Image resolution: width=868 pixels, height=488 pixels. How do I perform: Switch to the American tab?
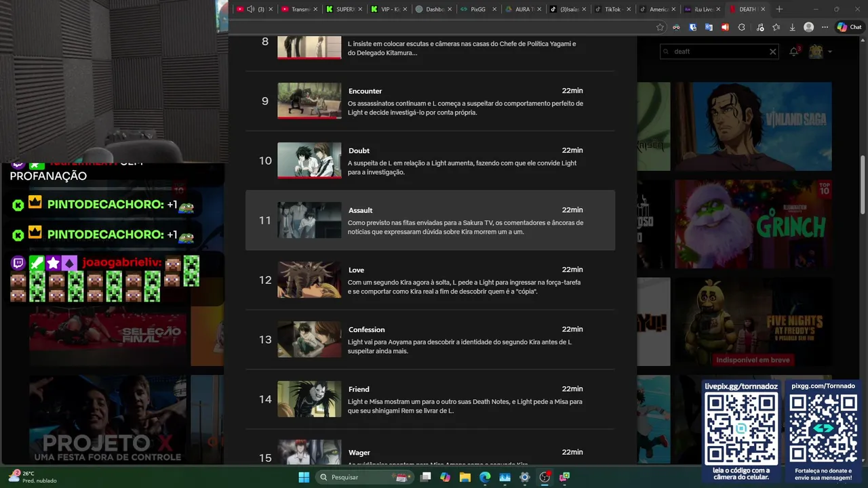click(658, 9)
